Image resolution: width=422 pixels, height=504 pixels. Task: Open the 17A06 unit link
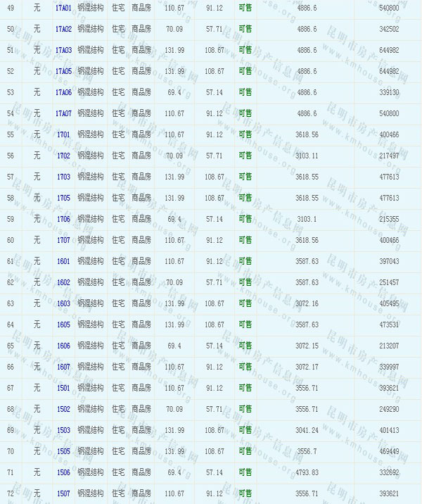point(63,92)
